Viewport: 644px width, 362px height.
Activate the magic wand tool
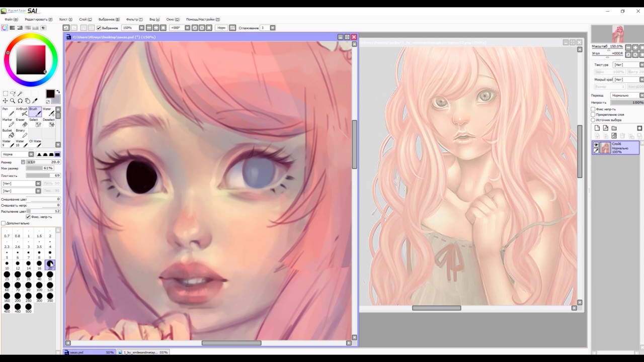tap(20, 94)
